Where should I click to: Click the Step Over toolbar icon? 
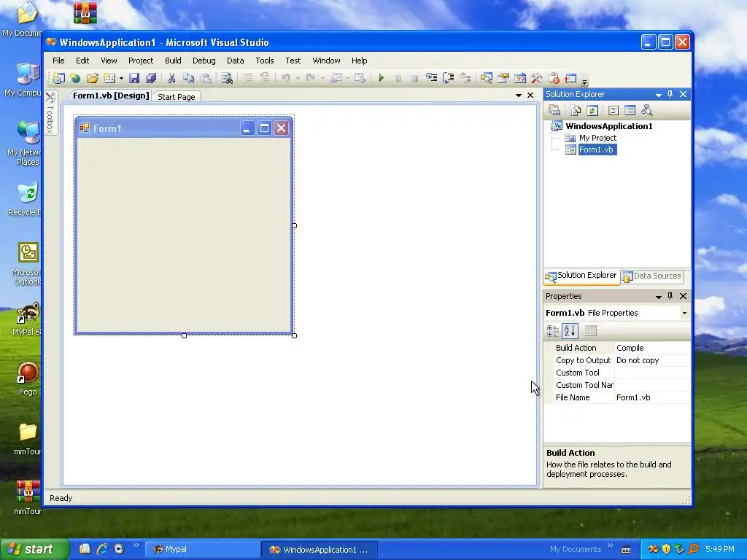click(x=449, y=78)
